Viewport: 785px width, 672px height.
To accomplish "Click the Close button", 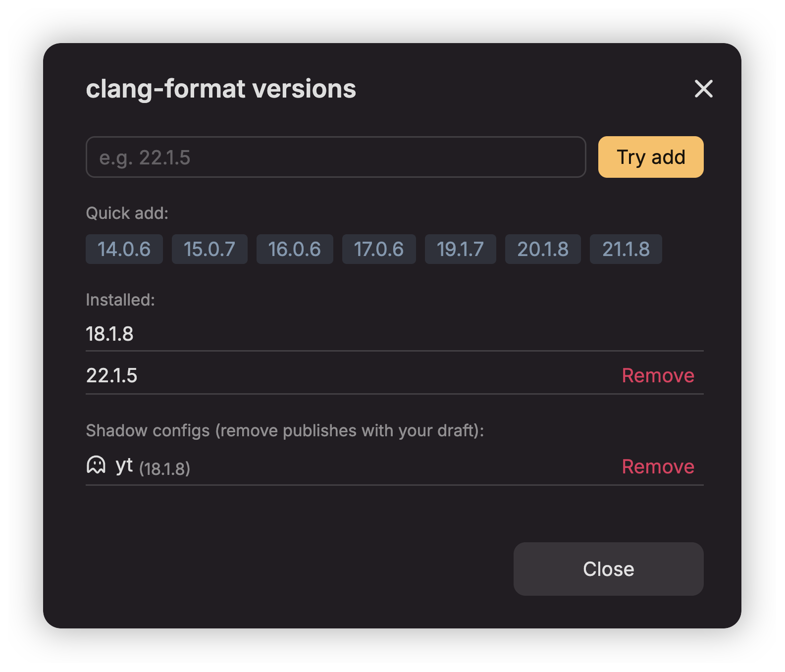I will [609, 569].
